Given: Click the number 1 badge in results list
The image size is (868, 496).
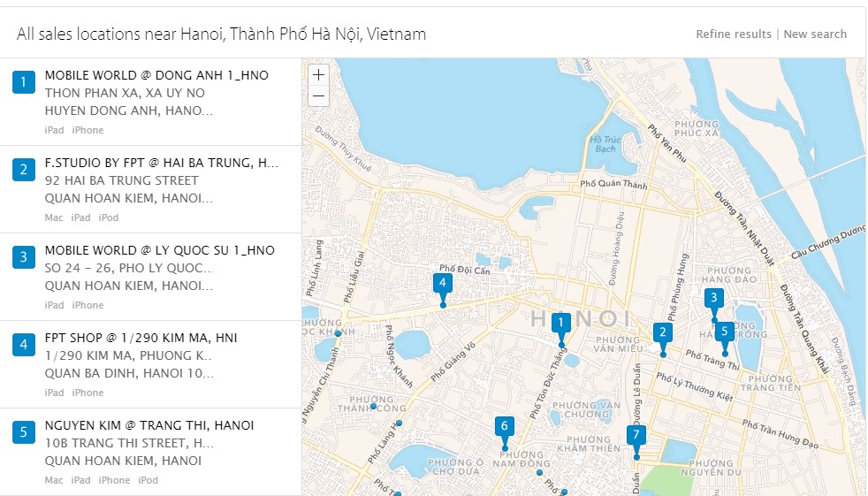Looking at the screenshot, I should (24, 82).
